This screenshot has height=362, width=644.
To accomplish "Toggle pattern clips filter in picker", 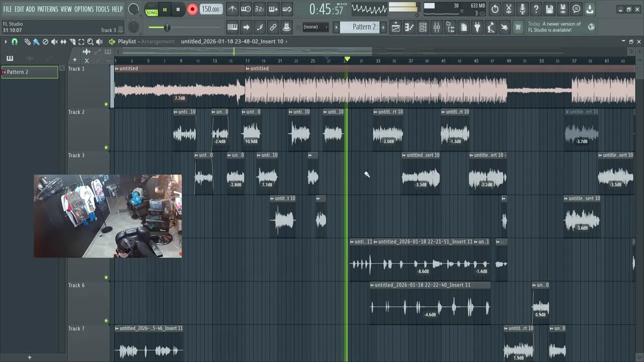I will pyautogui.click(x=10, y=59).
